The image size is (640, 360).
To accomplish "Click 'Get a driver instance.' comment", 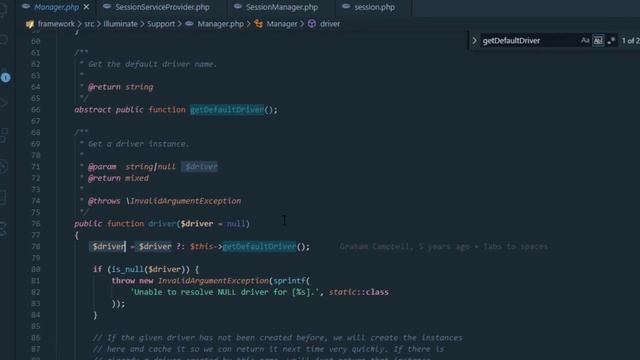I will pos(139,144).
